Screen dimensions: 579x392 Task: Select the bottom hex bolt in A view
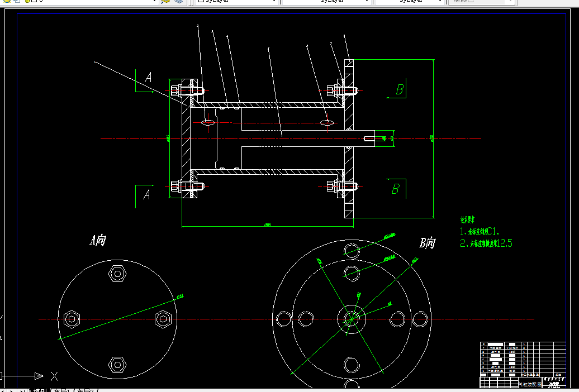click(117, 365)
